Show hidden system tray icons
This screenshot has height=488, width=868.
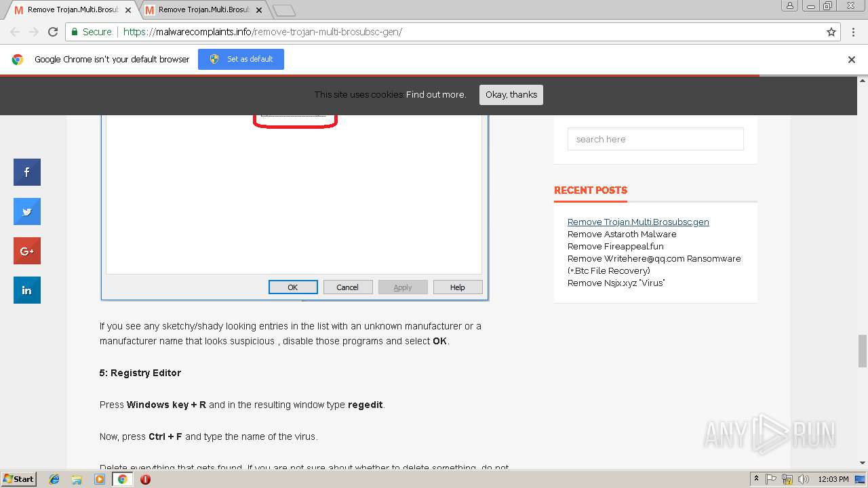[x=756, y=479]
